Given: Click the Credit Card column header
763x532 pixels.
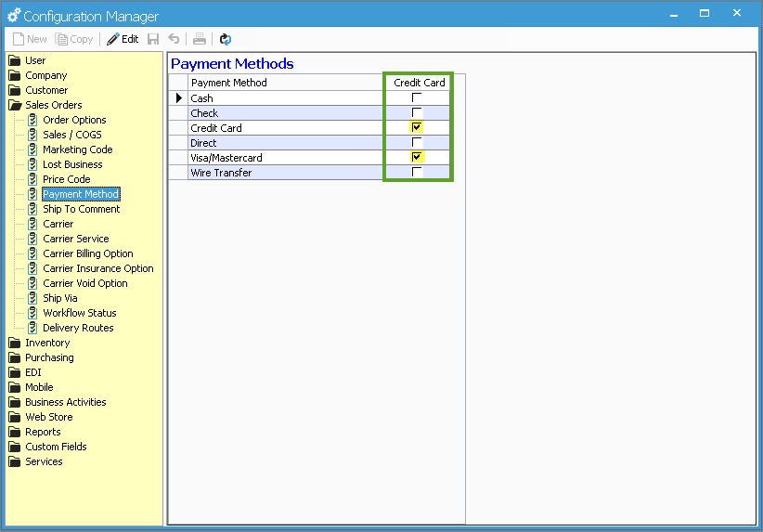Looking at the screenshot, I should click(x=419, y=83).
